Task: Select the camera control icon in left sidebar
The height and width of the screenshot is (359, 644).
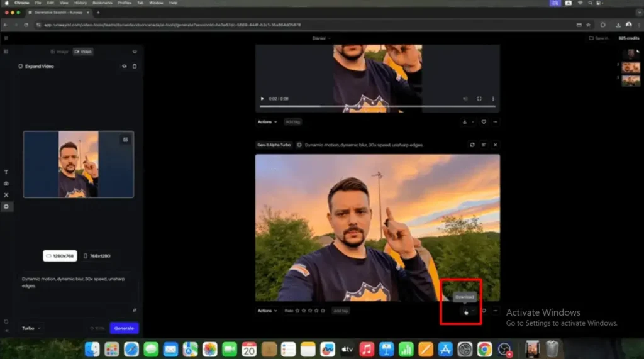Action: click(x=6, y=184)
